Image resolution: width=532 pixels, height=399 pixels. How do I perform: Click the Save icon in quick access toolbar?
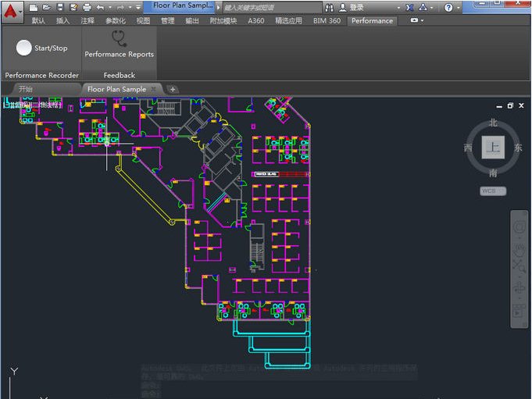point(59,7)
